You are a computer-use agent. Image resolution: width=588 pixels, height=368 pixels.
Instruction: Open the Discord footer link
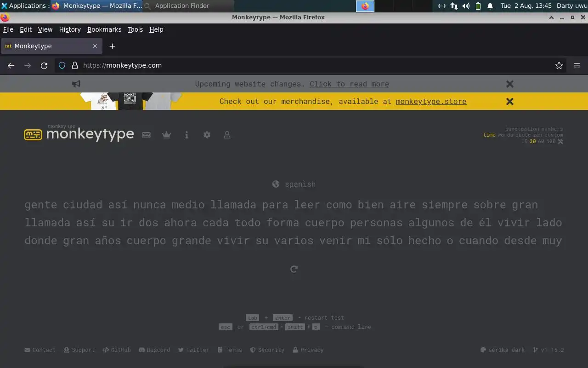tap(154, 350)
